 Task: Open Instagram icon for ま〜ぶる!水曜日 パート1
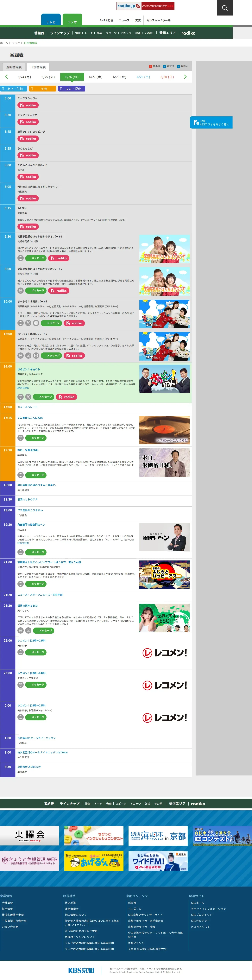click(36, 323)
